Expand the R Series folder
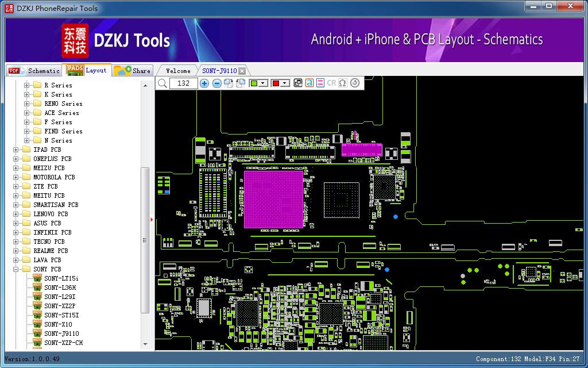The height and width of the screenshot is (368, 588). coord(26,85)
